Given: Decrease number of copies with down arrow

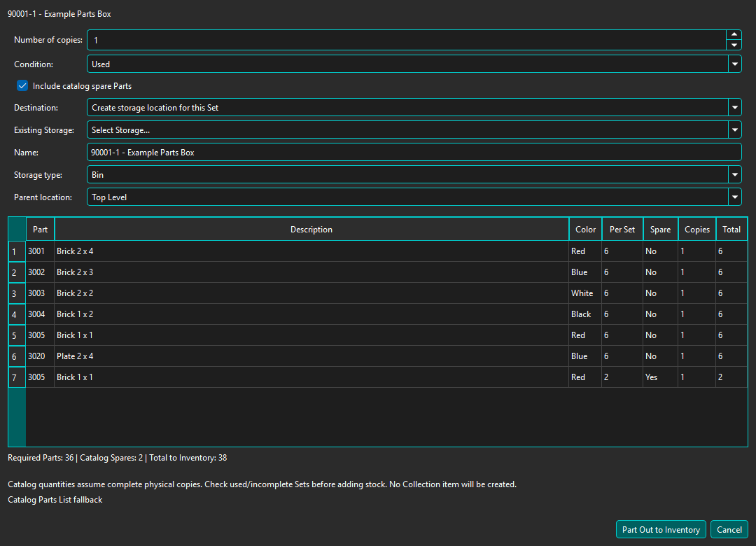Looking at the screenshot, I should (734, 45).
